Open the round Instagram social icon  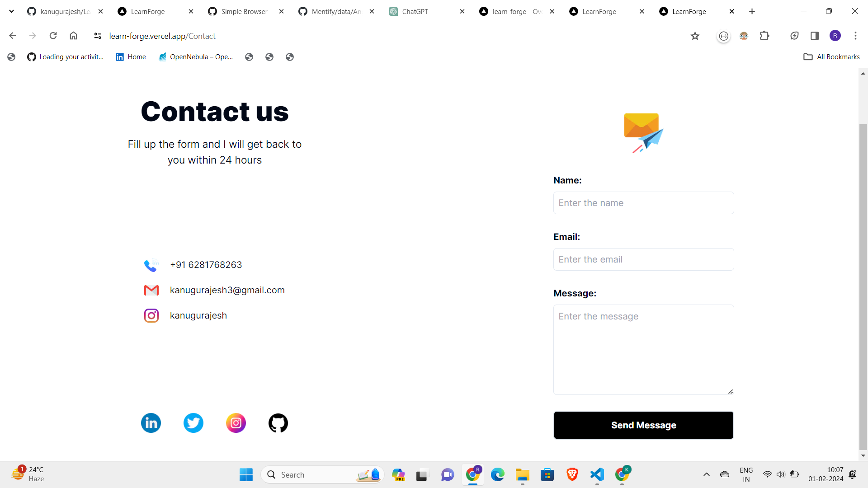coord(236,423)
